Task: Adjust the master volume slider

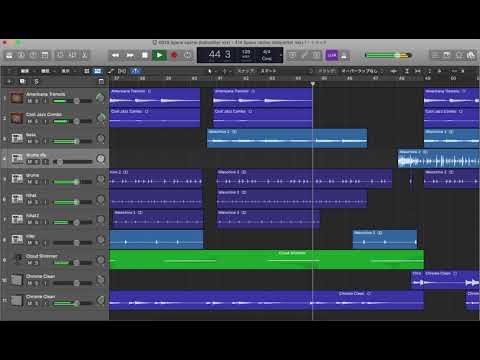Action: pyautogui.click(x=388, y=55)
